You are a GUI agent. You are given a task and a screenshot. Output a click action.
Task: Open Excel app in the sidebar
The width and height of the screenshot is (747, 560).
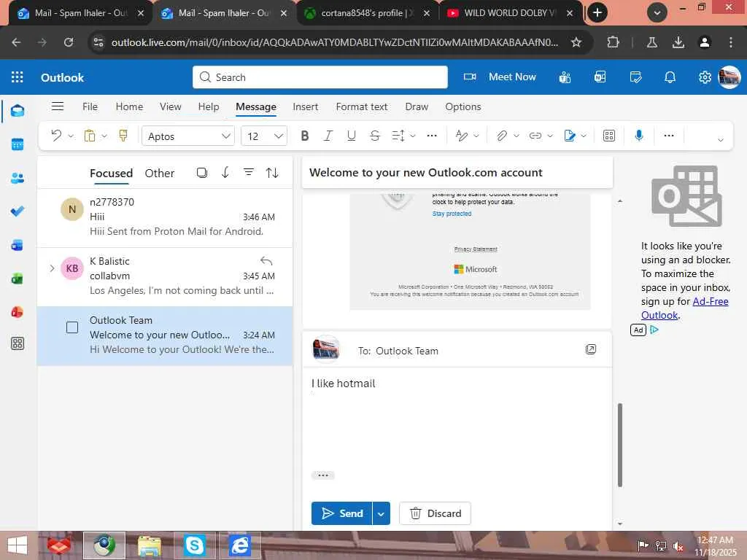(18, 279)
